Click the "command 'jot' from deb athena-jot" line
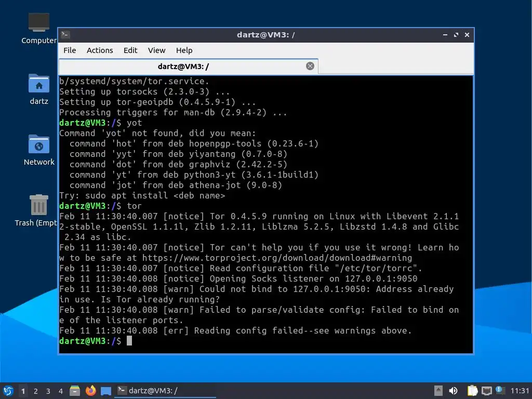The width and height of the screenshot is (532, 399). click(x=176, y=185)
